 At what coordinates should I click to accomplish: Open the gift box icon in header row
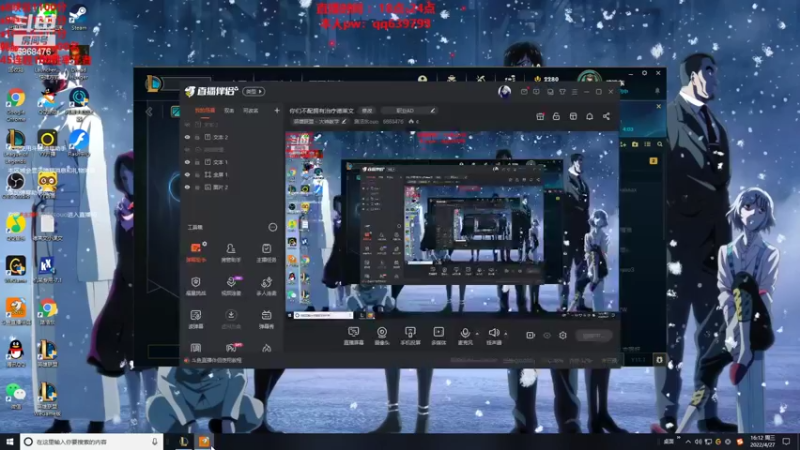[540, 116]
